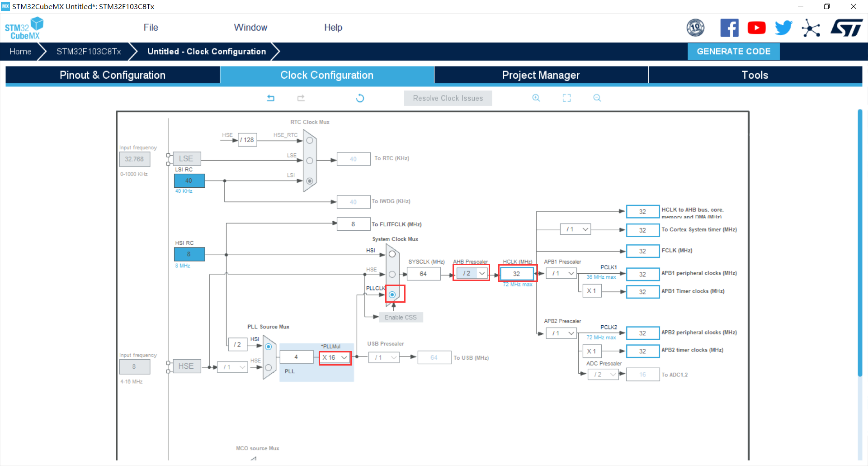
Task: Open the Window menu
Action: click(250, 28)
